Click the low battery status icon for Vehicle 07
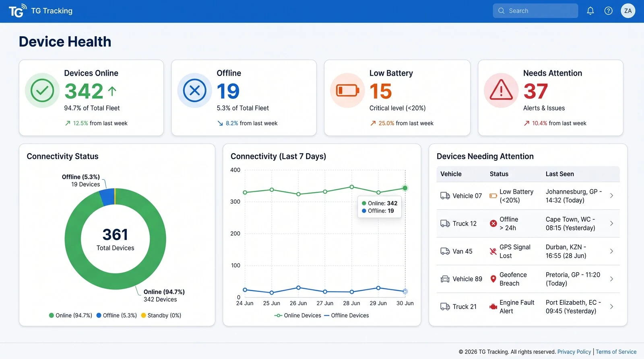Viewport: 644px width, 359px height. [493, 196]
